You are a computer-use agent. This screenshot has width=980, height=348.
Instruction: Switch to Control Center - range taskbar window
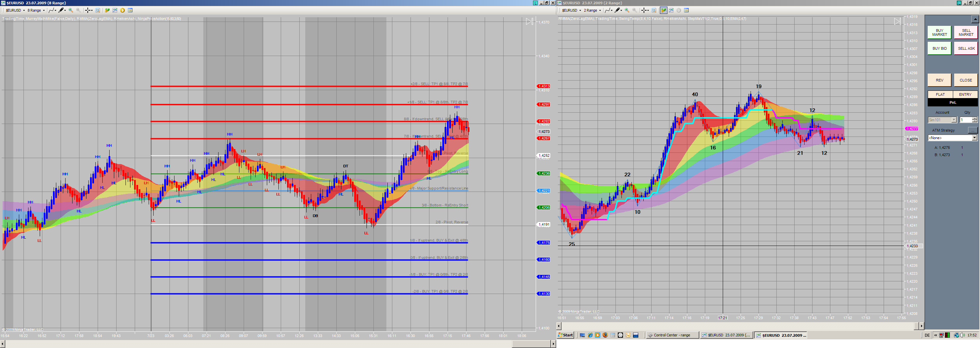(x=673, y=335)
